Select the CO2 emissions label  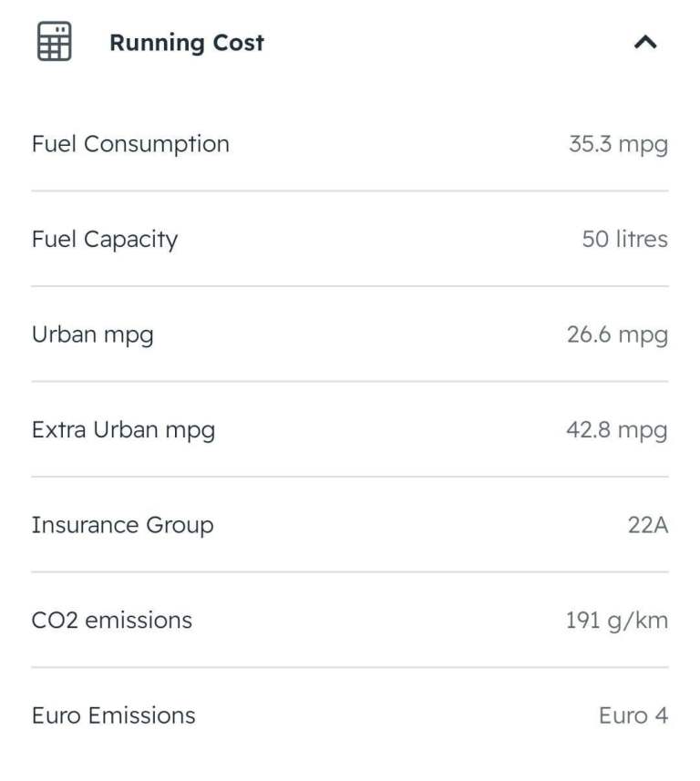(x=112, y=621)
